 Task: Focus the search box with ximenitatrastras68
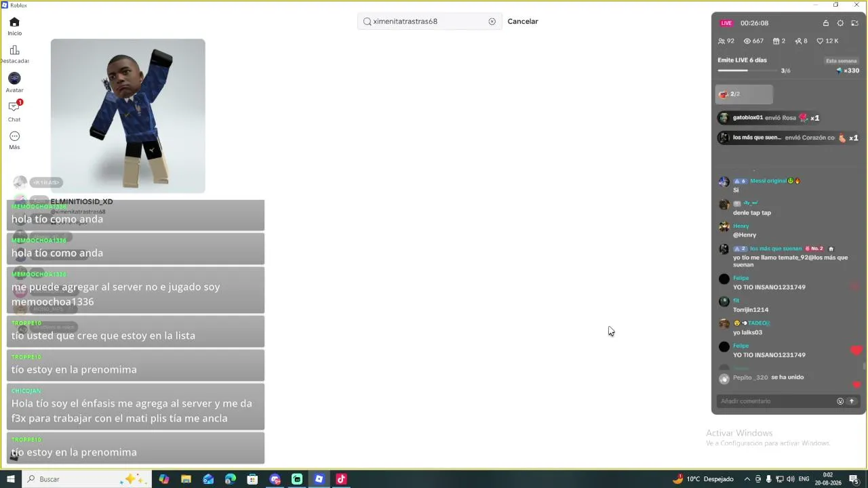429,22
